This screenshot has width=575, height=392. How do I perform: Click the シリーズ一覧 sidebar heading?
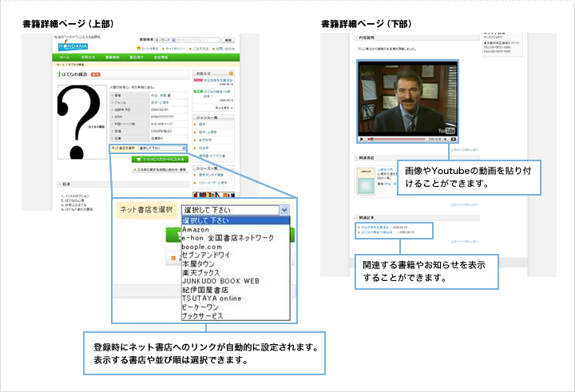pos(214,168)
